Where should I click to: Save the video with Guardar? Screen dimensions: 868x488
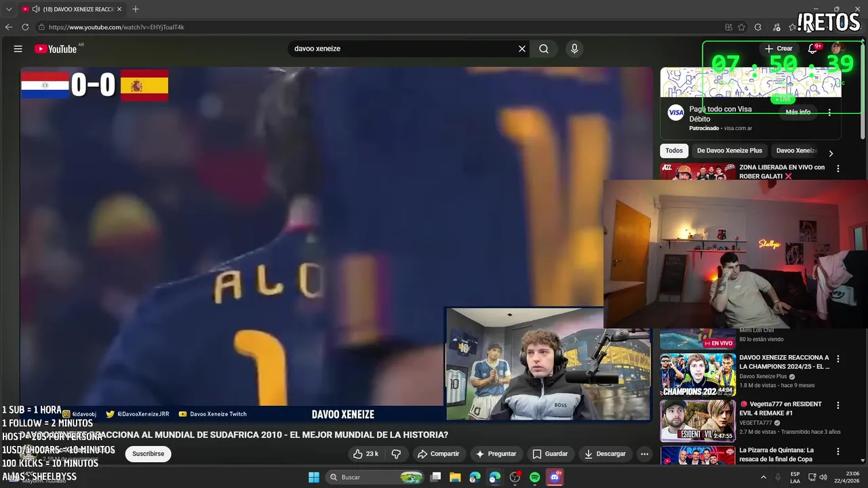pos(550,454)
